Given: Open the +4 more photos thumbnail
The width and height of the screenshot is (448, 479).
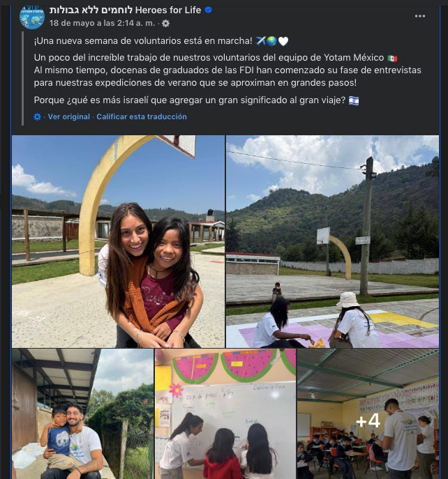Looking at the screenshot, I should coord(368,413).
